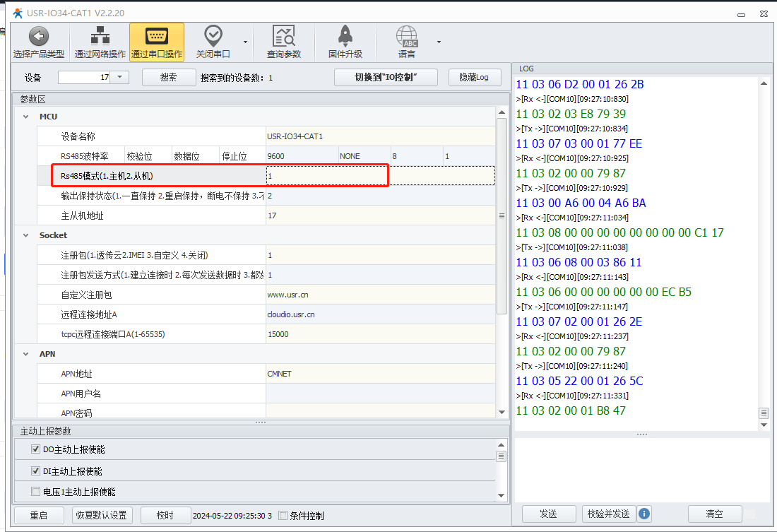The height and width of the screenshot is (532, 777).
Task: Click the 搜索 search button
Action: click(168, 78)
